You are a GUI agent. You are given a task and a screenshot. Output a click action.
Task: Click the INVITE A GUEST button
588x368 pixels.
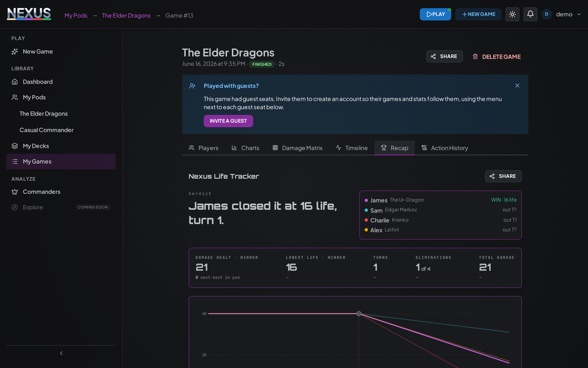tap(228, 121)
